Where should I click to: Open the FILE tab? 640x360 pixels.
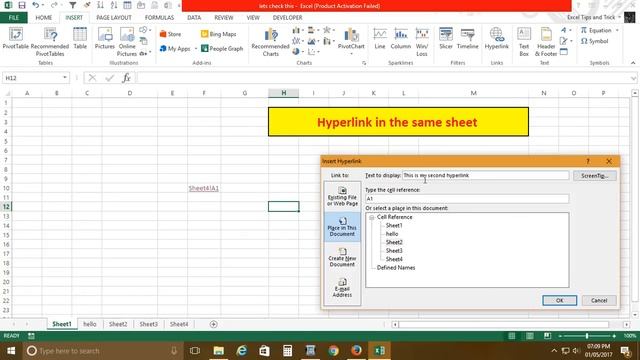pos(13,18)
